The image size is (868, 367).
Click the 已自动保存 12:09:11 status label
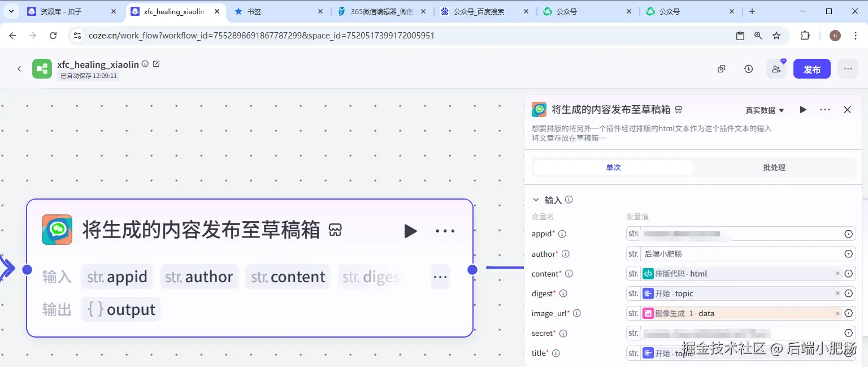pos(88,75)
